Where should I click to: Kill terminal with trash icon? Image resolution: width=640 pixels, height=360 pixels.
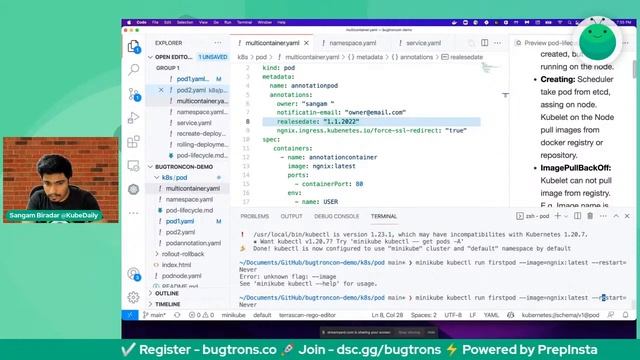click(x=590, y=216)
